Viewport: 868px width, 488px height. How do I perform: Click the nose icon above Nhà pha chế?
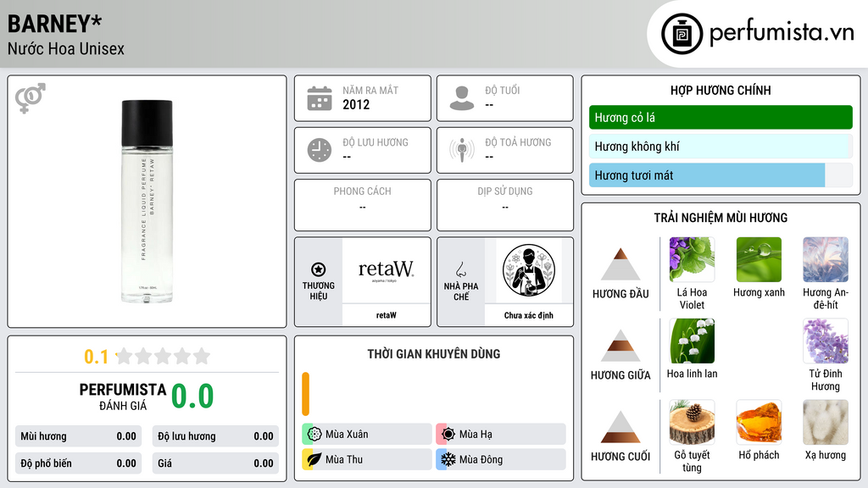[x=460, y=269]
